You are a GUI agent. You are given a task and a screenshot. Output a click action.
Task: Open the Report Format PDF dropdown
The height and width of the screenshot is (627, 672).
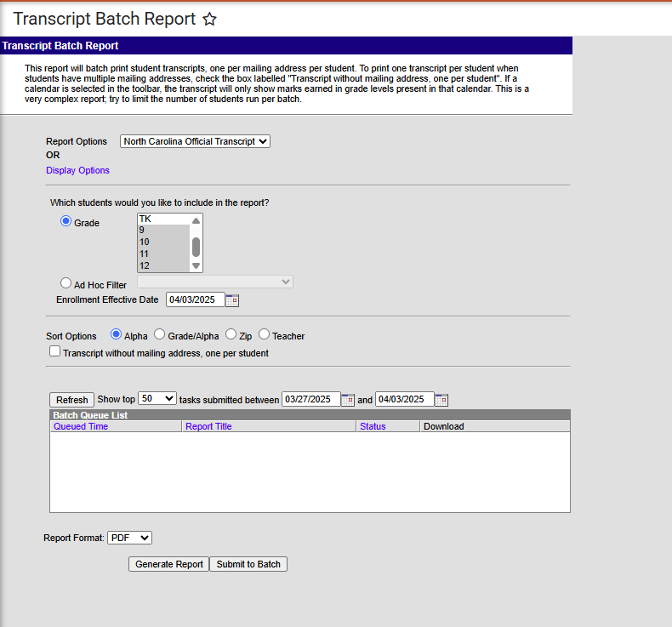129,538
